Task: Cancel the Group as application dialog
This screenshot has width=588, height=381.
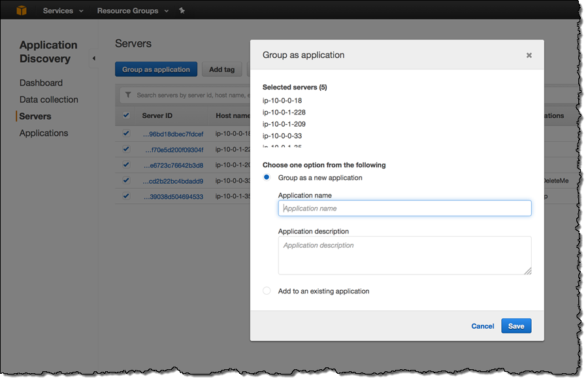Action: pos(482,325)
